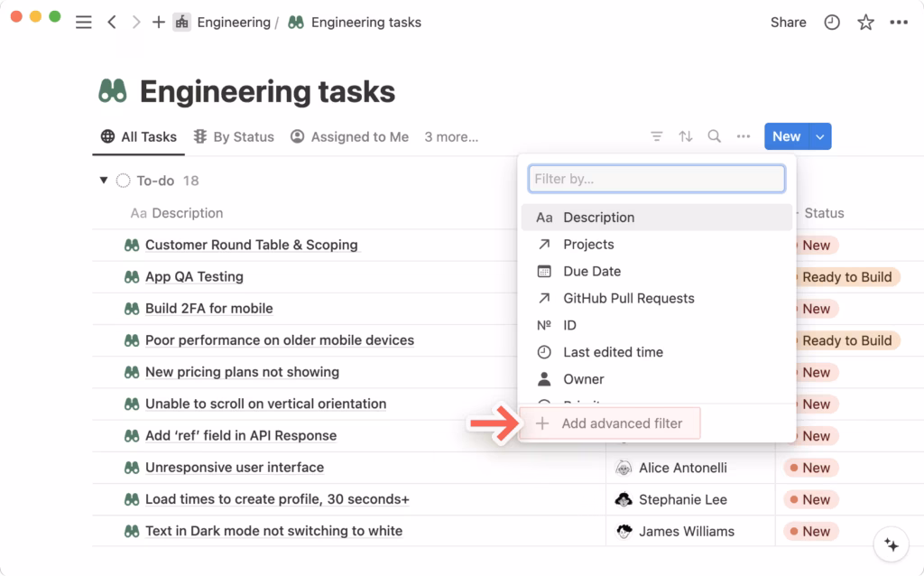Screen dimensions: 924x576
Task: Click the search magnifier icon
Action: (x=715, y=136)
